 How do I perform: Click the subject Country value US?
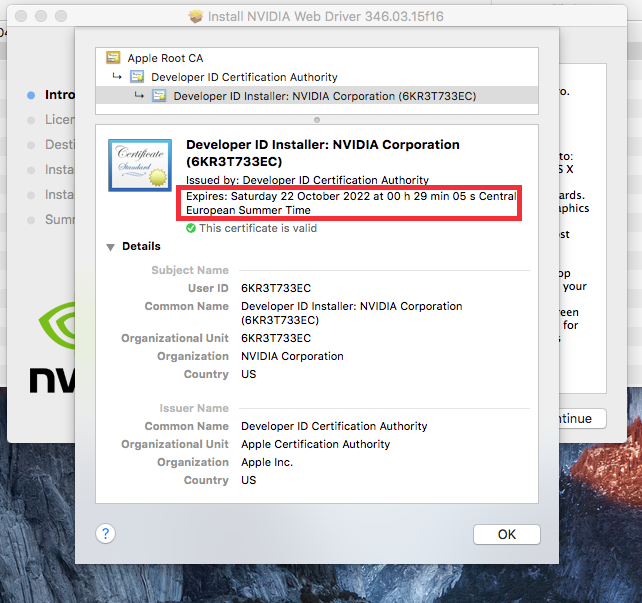pos(249,374)
